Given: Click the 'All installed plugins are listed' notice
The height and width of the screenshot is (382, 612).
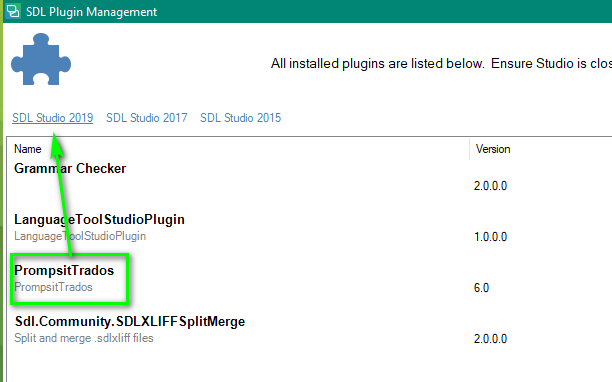Looking at the screenshot, I should (x=441, y=64).
